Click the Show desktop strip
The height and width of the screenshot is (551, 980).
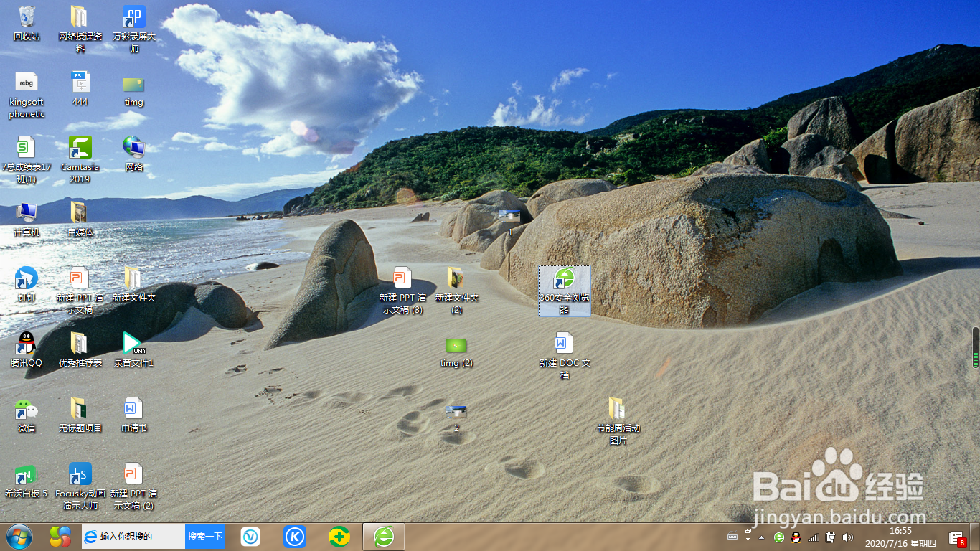975,537
